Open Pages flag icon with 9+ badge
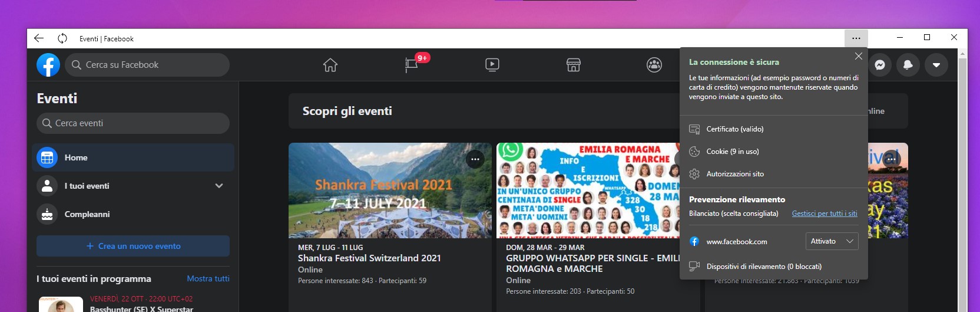This screenshot has height=312, width=980. point(412,64)
